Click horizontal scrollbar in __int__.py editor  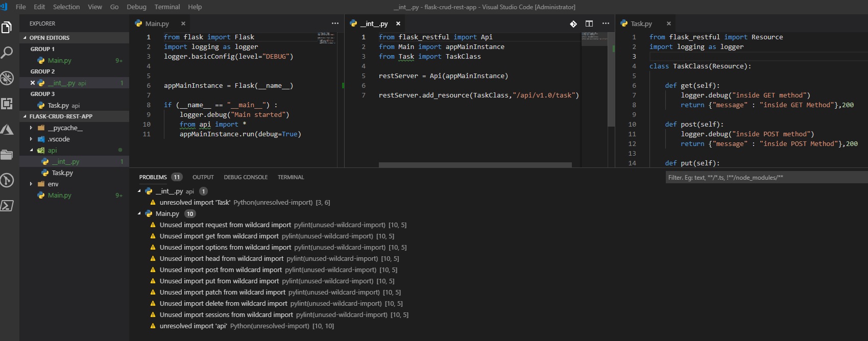(x=475, y=165)
